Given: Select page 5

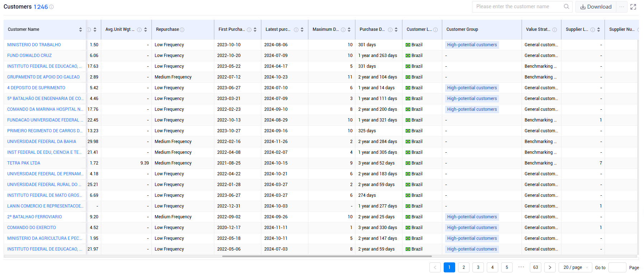Looking at the screenshot, I should (x=507, y=267).
